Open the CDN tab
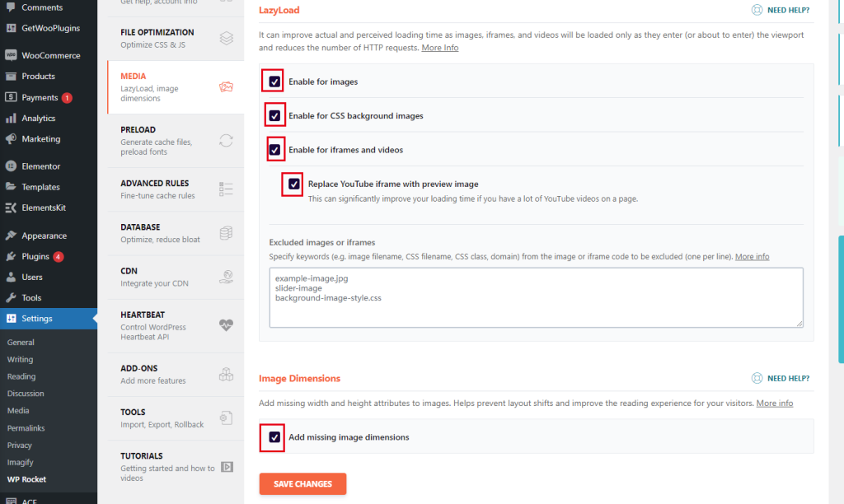Screen dimensions: 844x504 (x=176, y=277)
